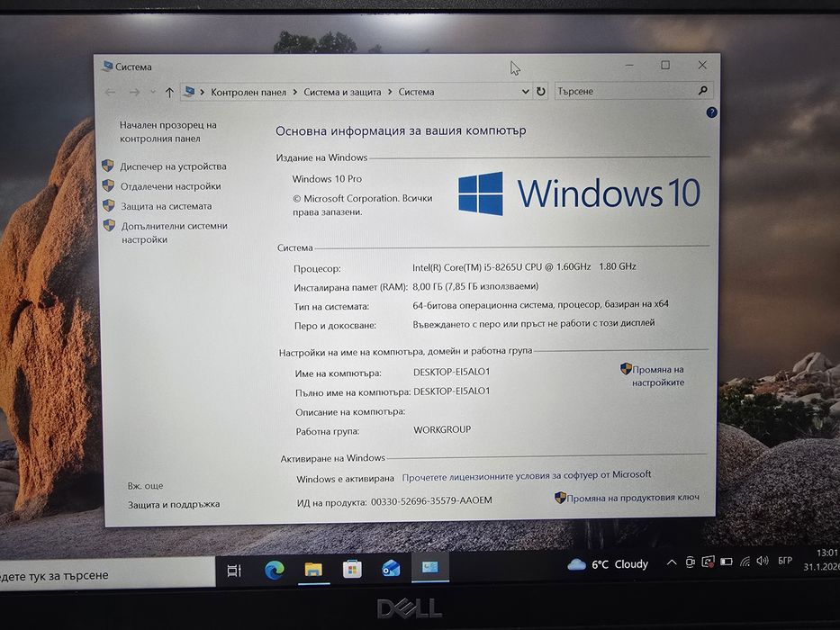Click shield icon beside Промяна на настройките
Viewport: 840px width, 630px height.
[x=626, y=369]
